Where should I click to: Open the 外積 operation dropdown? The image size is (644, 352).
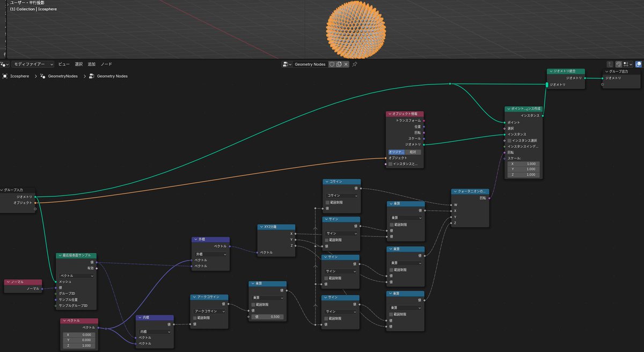pyautogui.click(x=210, y=254)
